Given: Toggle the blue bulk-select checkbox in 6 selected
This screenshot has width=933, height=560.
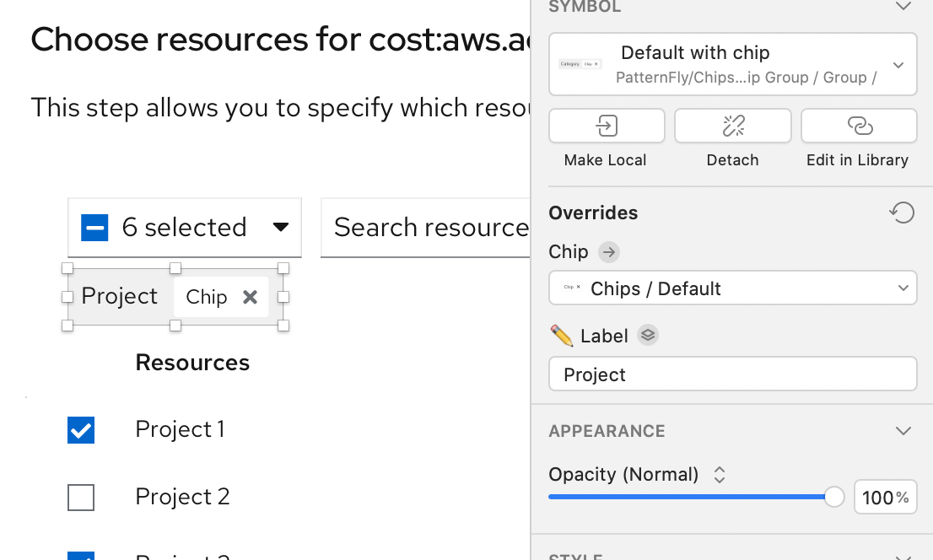Looking at the screenshot, I should point(94,228).
